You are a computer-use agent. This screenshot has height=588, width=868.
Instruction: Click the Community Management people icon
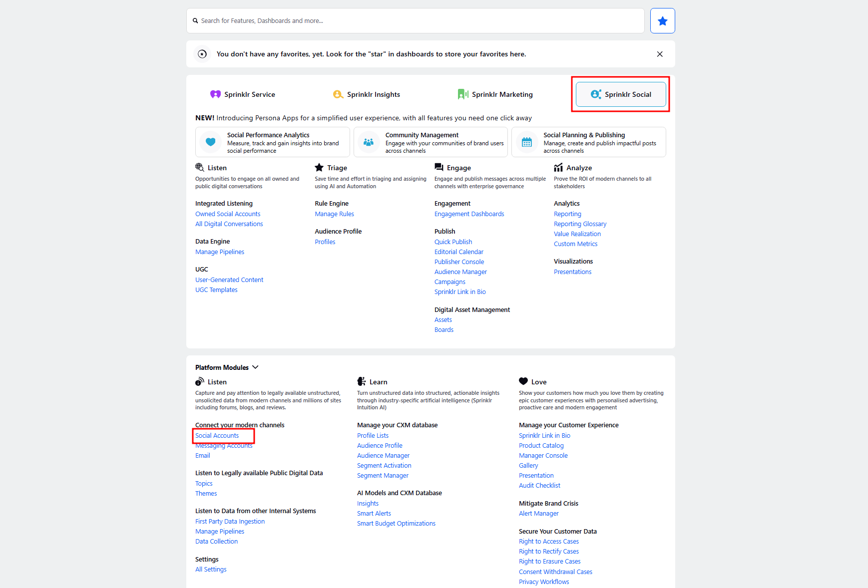(369, 142)
